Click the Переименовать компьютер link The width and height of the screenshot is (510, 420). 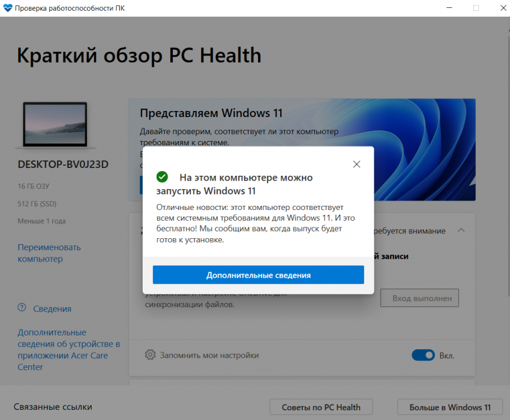coord(49,253)
